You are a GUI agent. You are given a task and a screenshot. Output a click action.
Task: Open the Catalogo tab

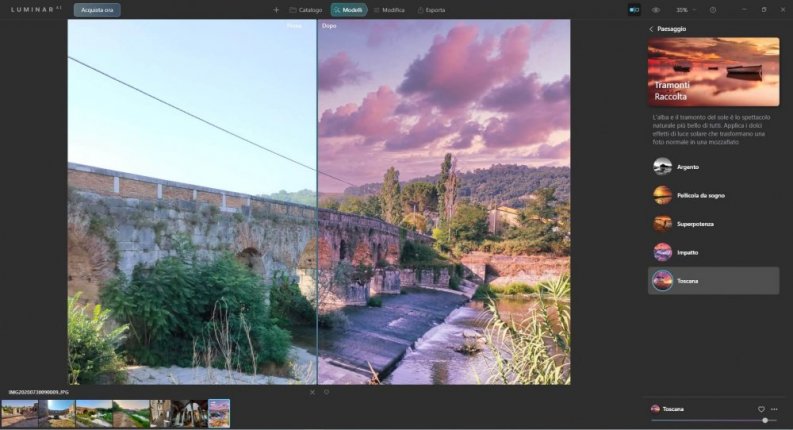tap(305, 10)
